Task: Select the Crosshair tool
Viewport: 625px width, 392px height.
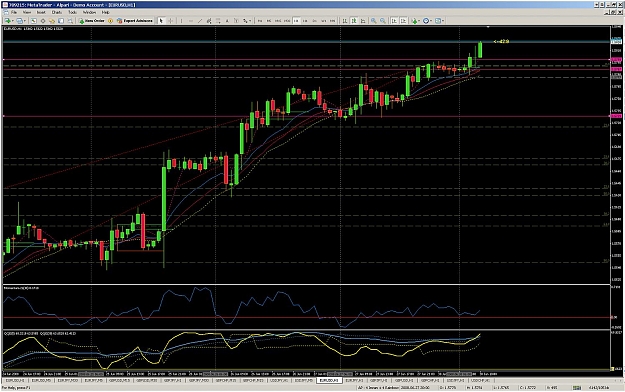Action: coord(171,21)
